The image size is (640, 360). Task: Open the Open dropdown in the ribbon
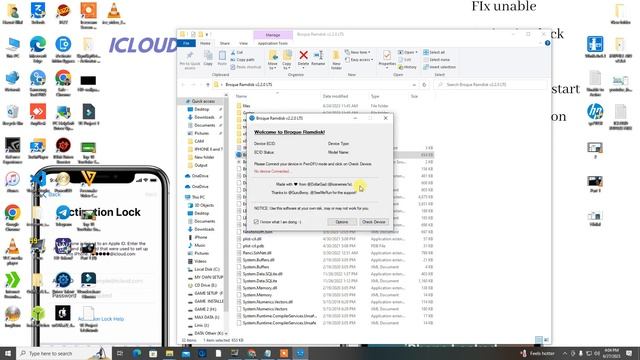[407, 52]
